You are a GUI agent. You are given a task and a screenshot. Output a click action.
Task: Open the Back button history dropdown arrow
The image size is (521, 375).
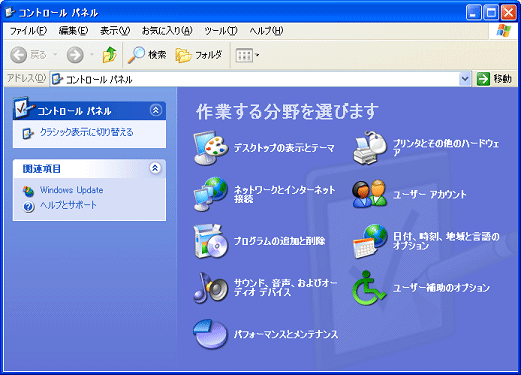pyautogui.click(x=55, y=55)
